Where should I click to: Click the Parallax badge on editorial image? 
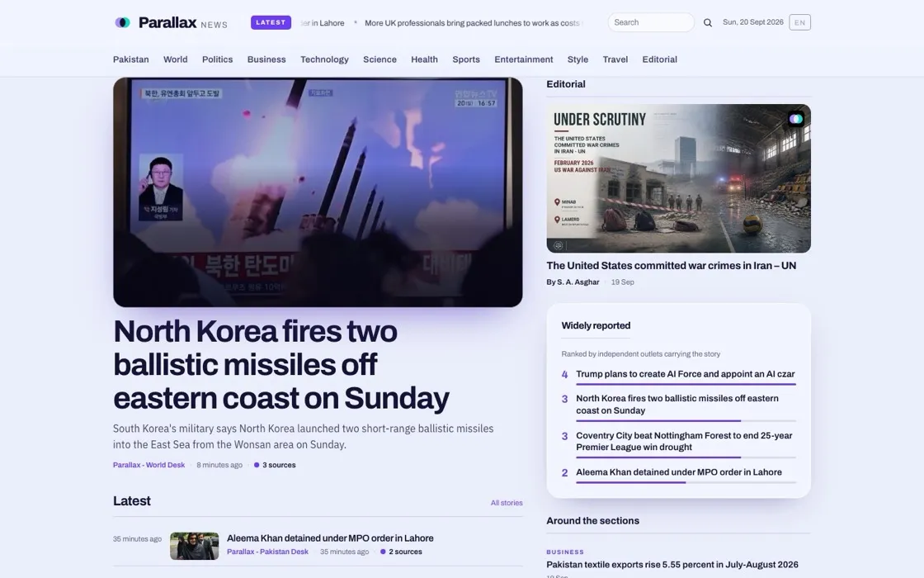coord(796,119)
